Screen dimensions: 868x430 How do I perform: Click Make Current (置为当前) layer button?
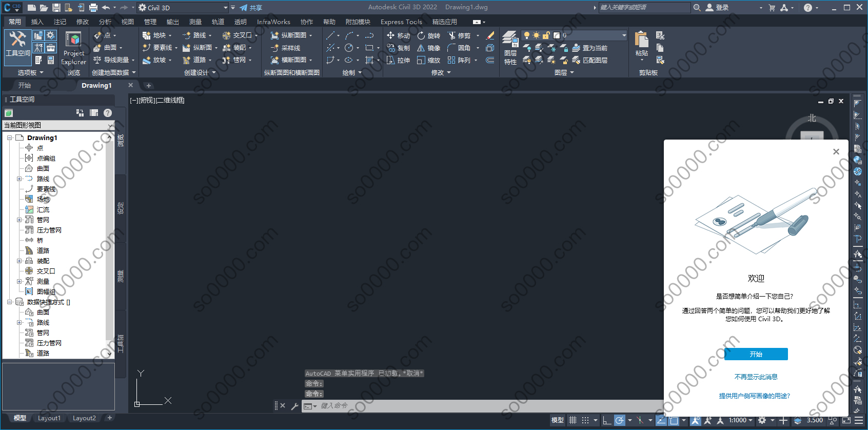pyautogui.click(x=590, y=48)
